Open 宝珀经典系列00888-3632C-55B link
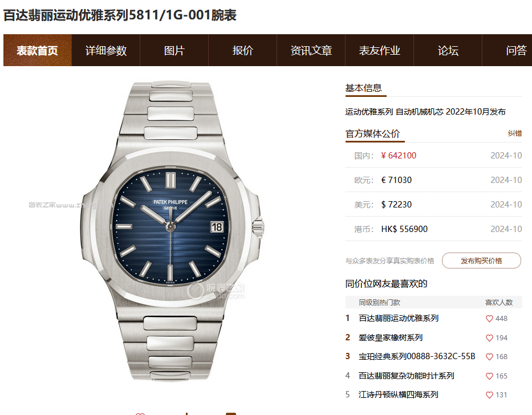Screen dimensions: 532x415 pos(417,356)
